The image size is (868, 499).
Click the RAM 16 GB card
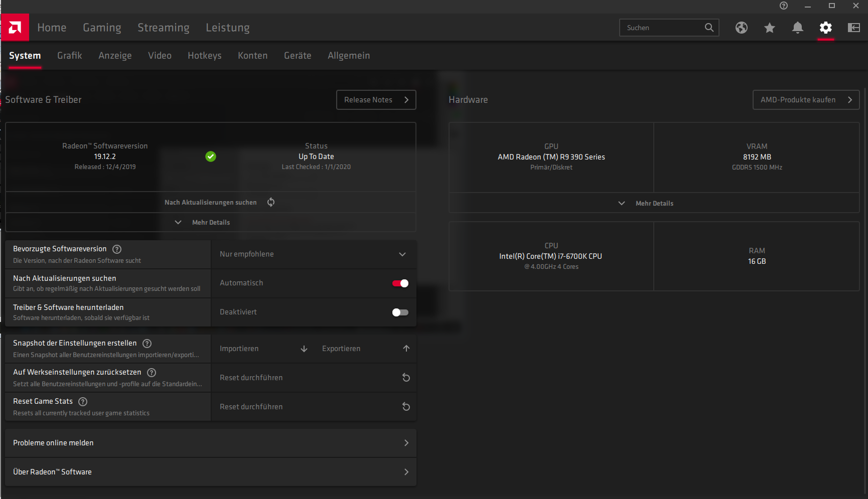click(757, 256)
